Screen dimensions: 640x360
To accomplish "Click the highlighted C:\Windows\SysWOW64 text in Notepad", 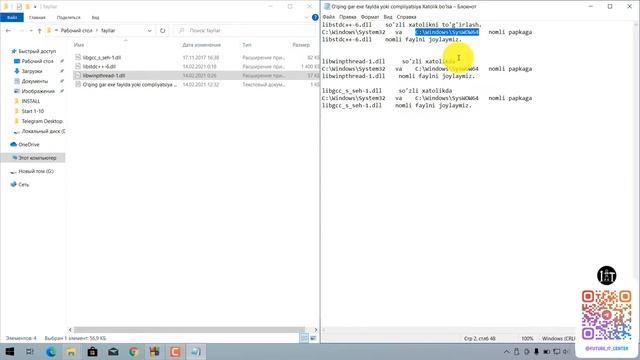I will pyautogui.click(x=447, y=32).
